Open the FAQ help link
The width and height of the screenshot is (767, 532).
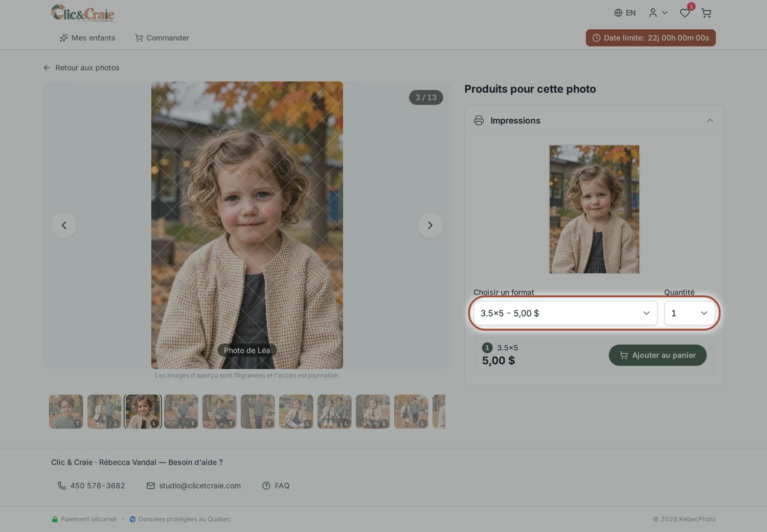click(x=276, y=486)
